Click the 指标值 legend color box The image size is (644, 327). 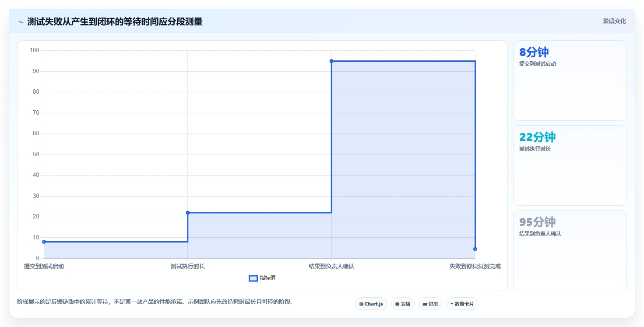click(x=253, y=278)
